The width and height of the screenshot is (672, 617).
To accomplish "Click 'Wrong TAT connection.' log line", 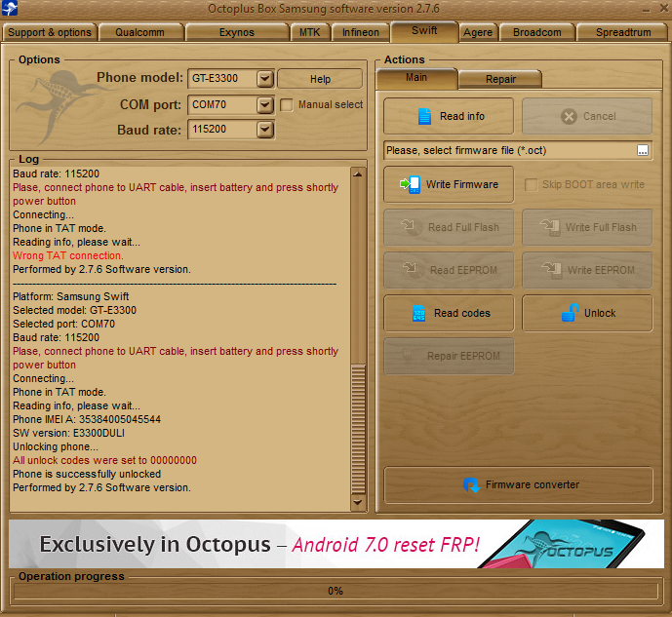I will click(68, 256).
